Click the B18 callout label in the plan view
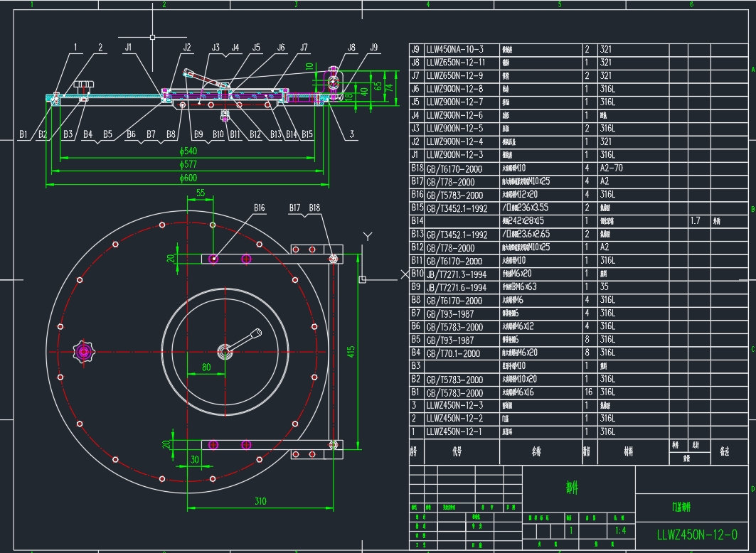The width and height of the screenshot is (756, 553). click(x=314, y=208)
